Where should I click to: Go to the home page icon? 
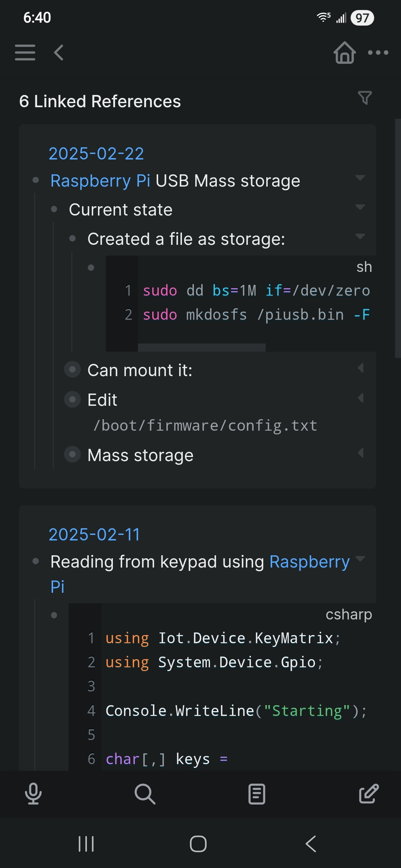click(x=345, y=53)
